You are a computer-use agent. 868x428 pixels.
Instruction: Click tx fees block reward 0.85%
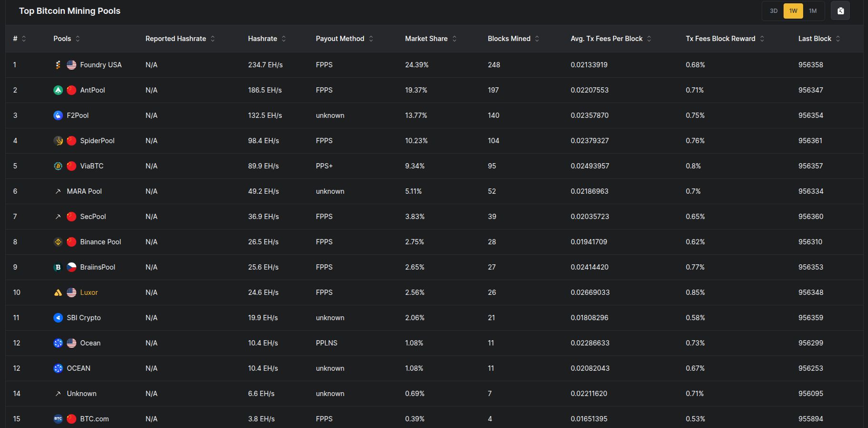[x=695, y=292]
